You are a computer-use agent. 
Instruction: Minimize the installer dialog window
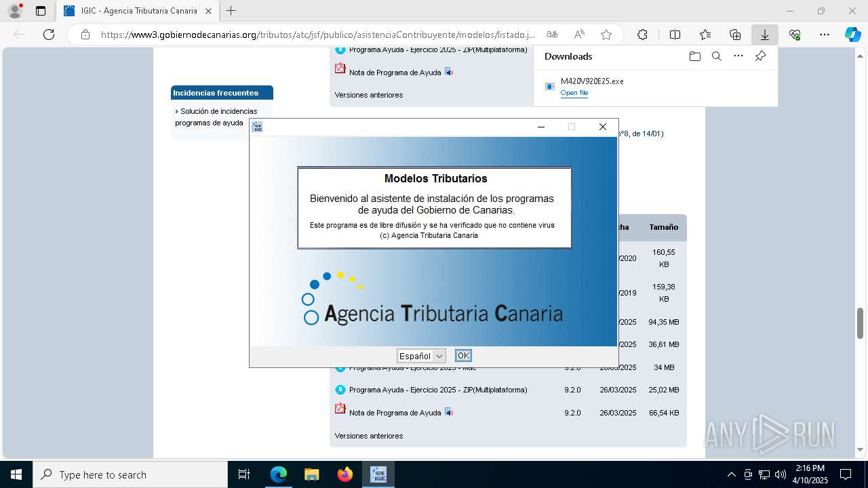(541, 127)
